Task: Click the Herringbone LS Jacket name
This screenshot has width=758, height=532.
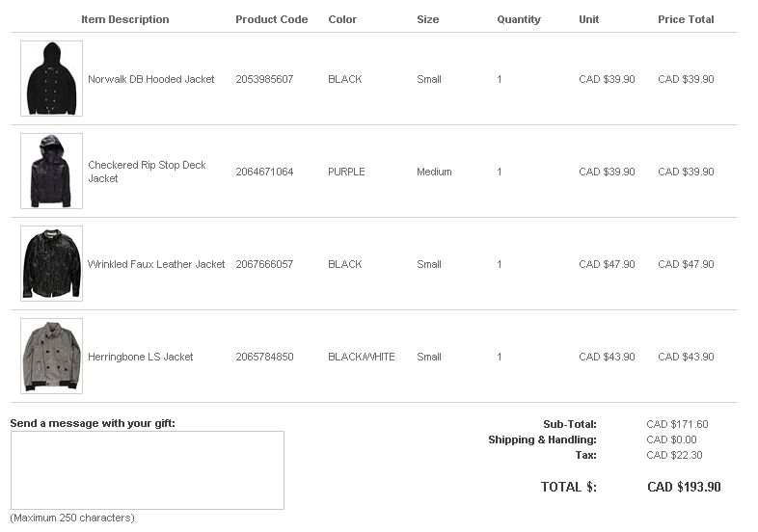Action: pyautogui.click(x=140, y=358)
